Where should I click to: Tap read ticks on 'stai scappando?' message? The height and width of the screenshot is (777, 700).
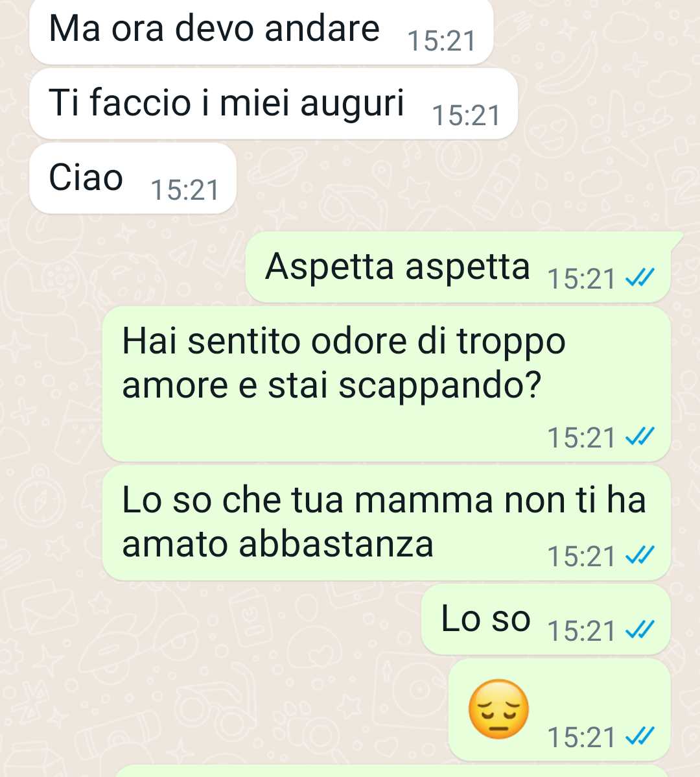[x=640, y=436]
